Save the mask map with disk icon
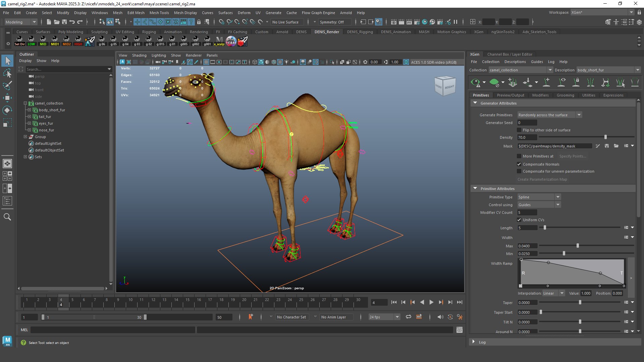 point(607,146)
